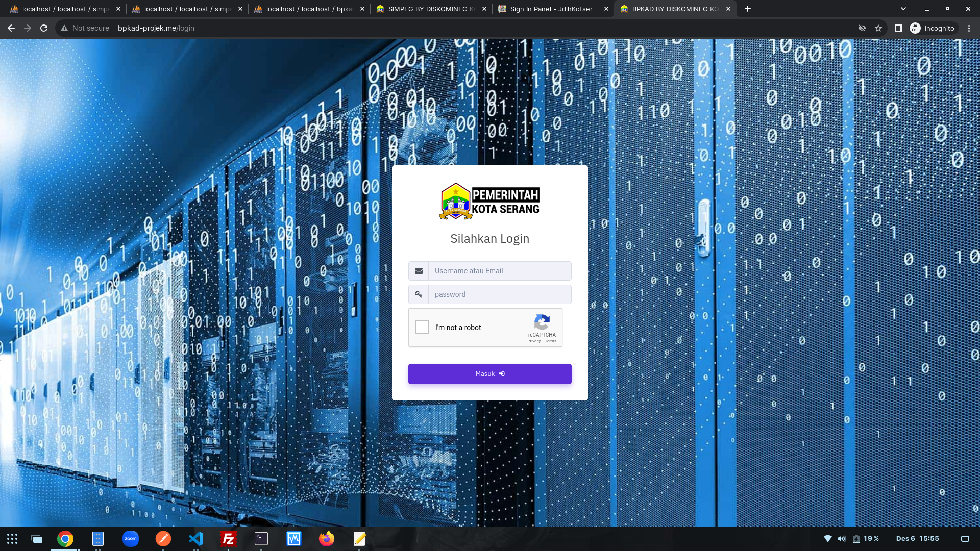Click the reload page icon
This screenshot has width=980, height=551.
(44, 28)
